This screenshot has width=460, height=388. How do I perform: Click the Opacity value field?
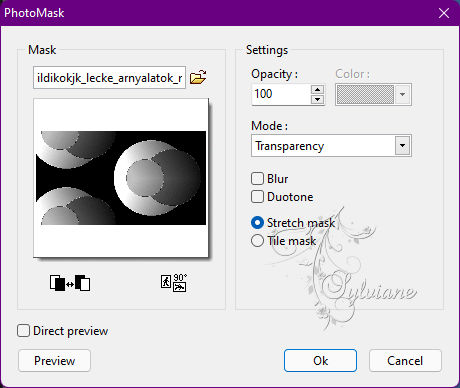pyautogui.click(x=282, y=94)
